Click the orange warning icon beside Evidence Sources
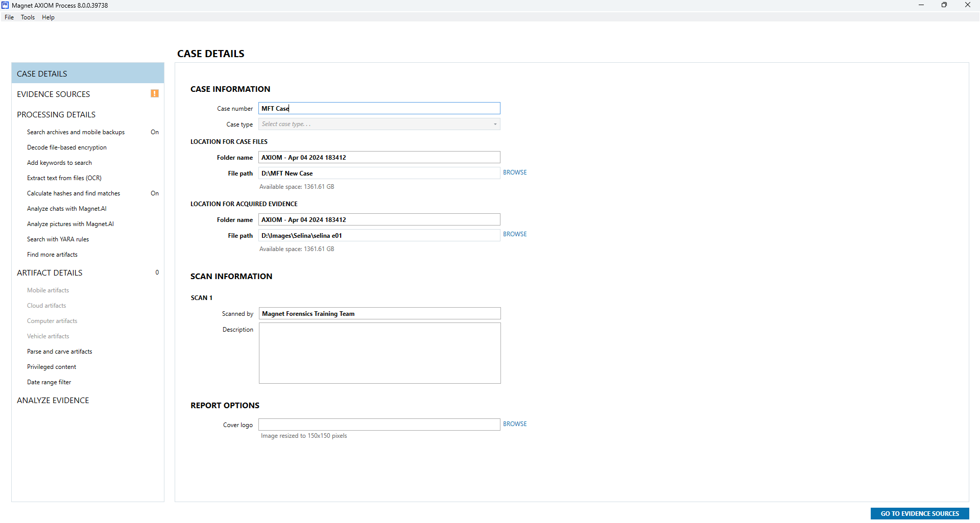This screenshot has width=980, height=523. point(154,93)
